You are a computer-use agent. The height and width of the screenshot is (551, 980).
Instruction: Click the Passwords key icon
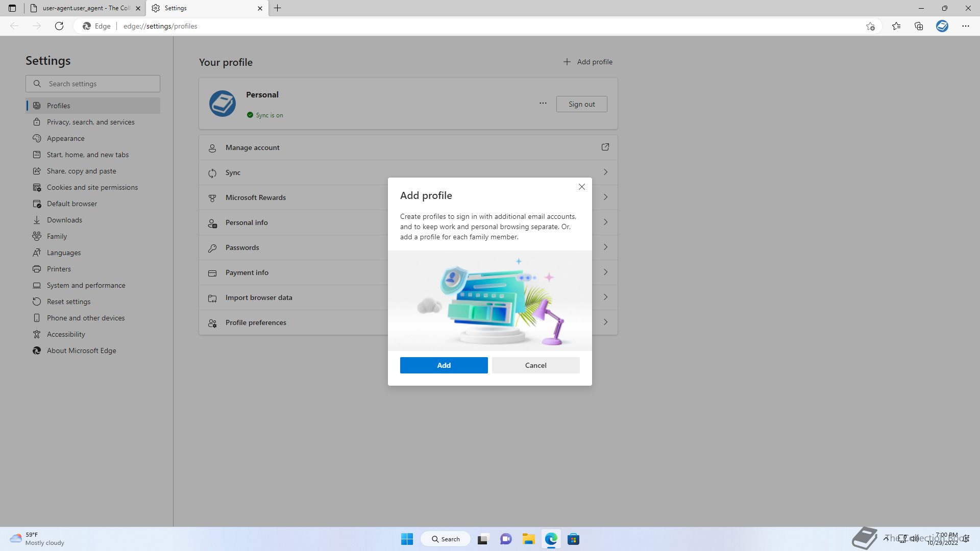(x=212, y=248)
